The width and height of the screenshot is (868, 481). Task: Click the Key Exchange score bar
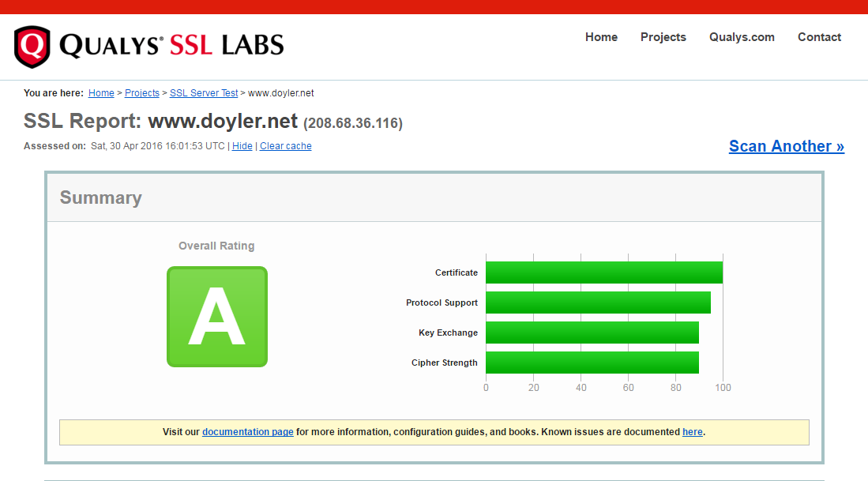592,332
